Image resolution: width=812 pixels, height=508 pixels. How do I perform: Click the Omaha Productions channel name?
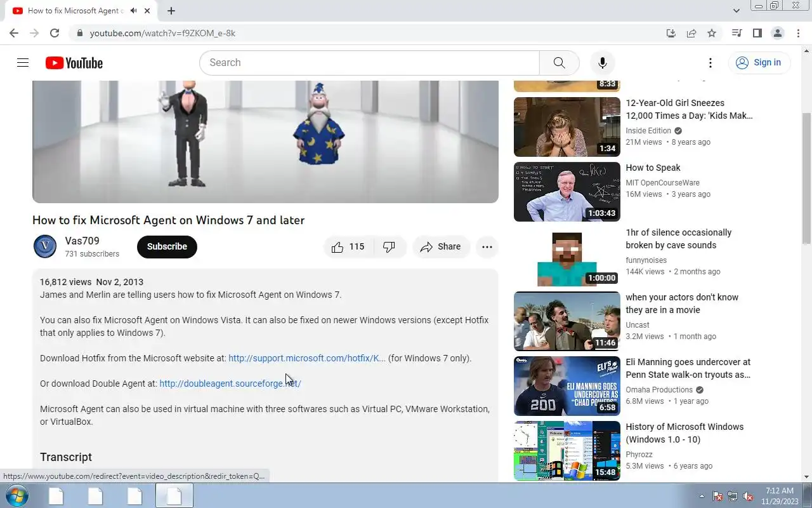(659, 390)
